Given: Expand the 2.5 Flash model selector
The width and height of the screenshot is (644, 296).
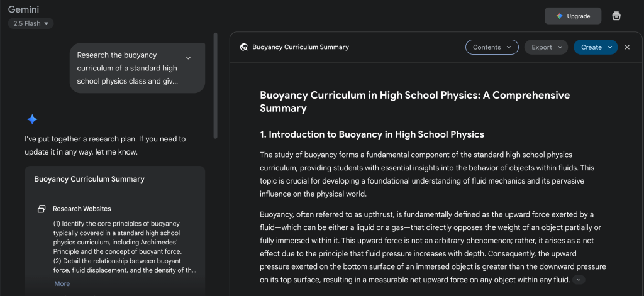Looking at the screenshot, I should click(30, 23).
